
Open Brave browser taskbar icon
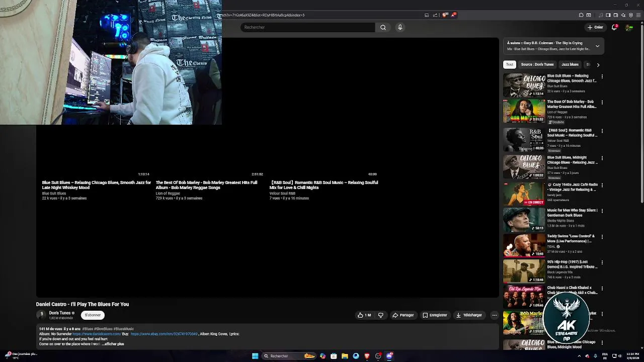point(367,356)
